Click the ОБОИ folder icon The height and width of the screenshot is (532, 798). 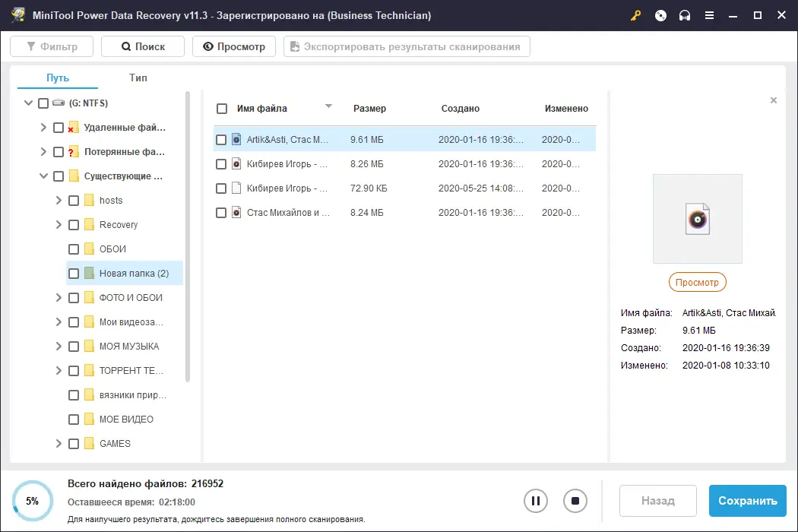(x=89, y=249)
